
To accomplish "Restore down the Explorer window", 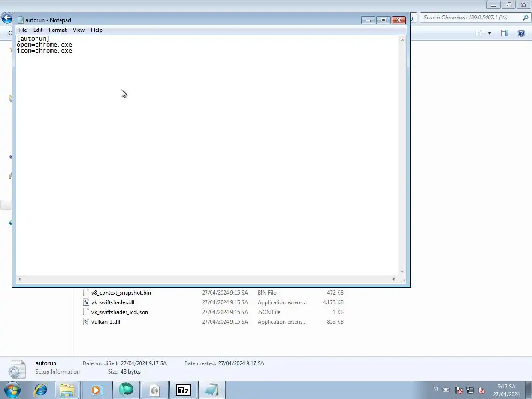I will tap(508, 5).
